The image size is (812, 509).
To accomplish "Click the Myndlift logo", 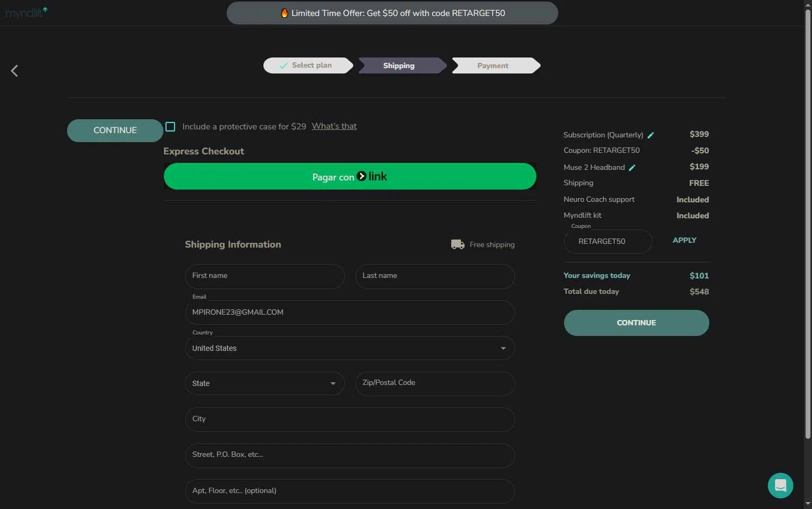I will [26, 13].
